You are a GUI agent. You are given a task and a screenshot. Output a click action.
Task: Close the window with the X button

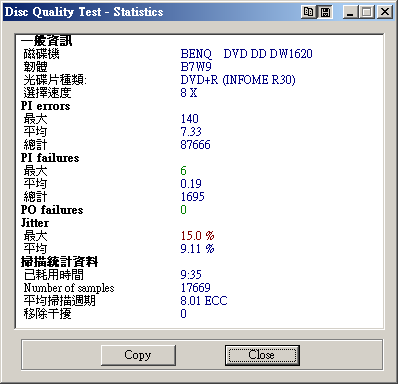click(385, 12)
